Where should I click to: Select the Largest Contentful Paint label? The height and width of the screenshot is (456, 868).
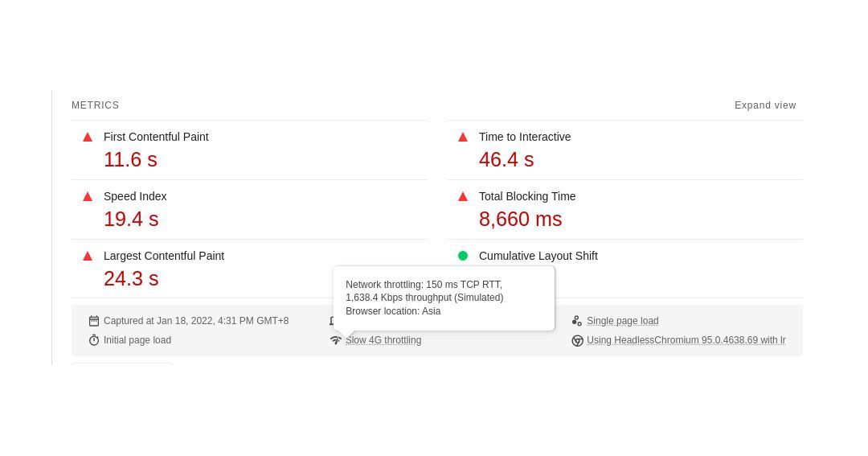(164, 256)
